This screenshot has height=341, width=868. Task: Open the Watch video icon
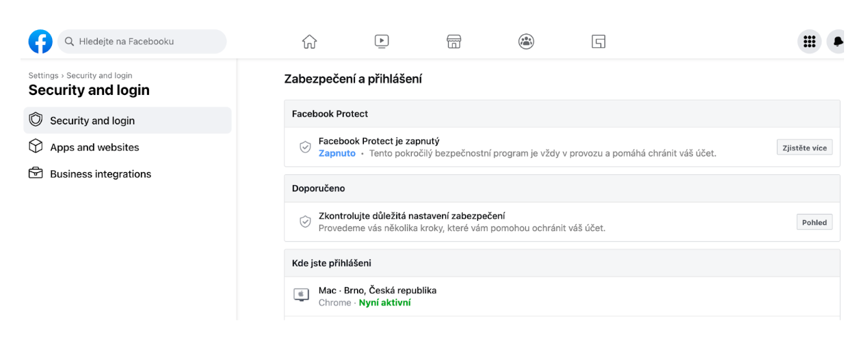[x=382, y=42]
